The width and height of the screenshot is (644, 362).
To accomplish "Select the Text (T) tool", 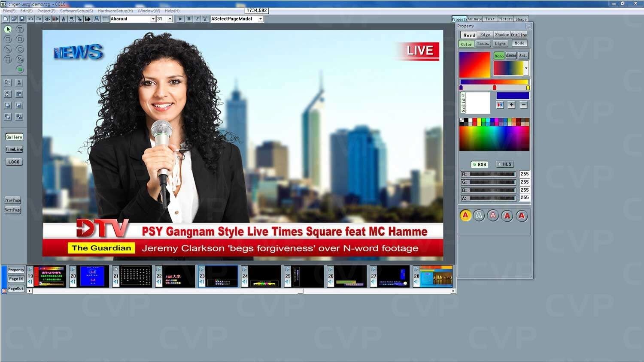I will click(20, 29).
